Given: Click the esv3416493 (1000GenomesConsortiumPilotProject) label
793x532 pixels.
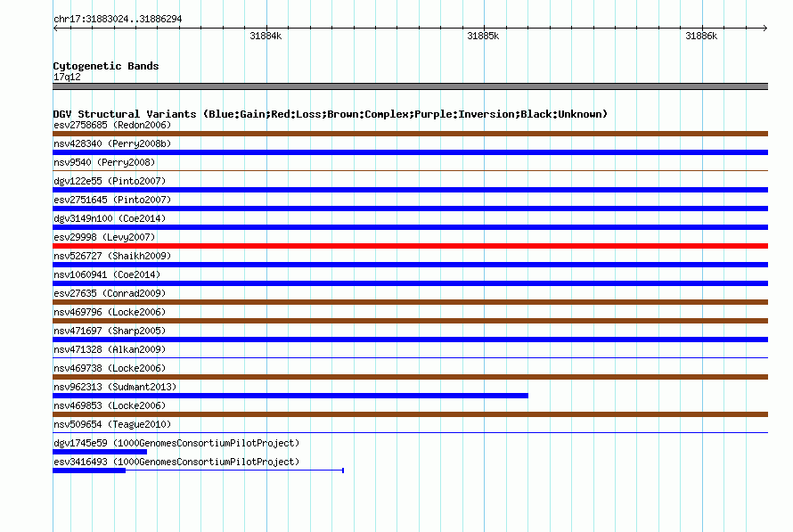Looking at the screenshot, I should click(x=176, y=462).
